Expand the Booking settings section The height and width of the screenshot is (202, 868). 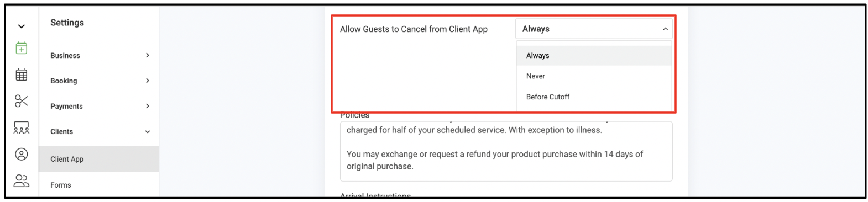(99, 81)
